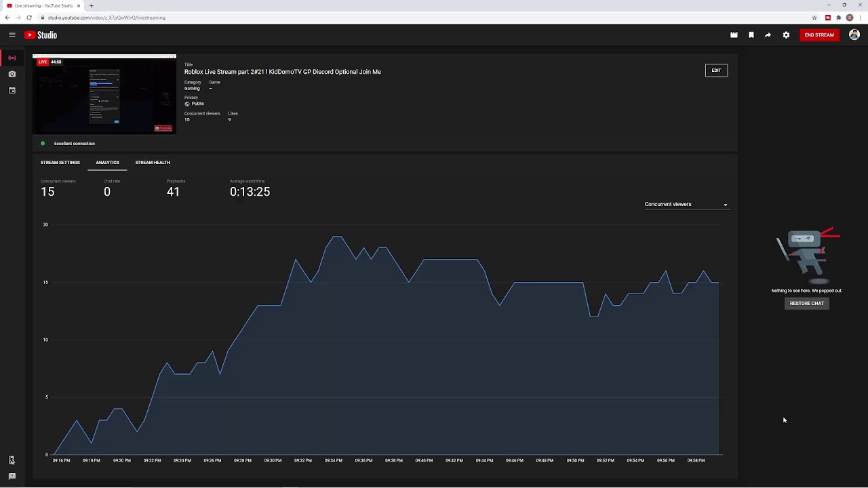Click the browser back arrow

tap(7, 18)
